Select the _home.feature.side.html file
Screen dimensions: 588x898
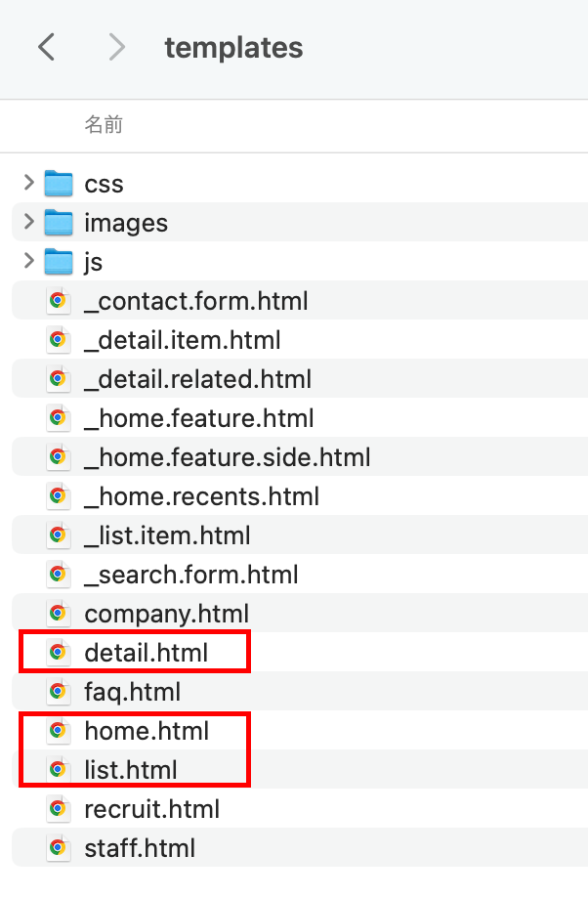click(x=227, y=457)
